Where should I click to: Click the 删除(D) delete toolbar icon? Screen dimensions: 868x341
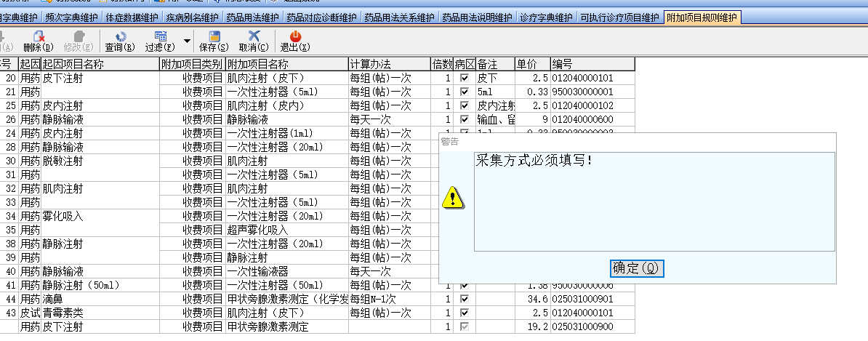click(x=39, y=36)
